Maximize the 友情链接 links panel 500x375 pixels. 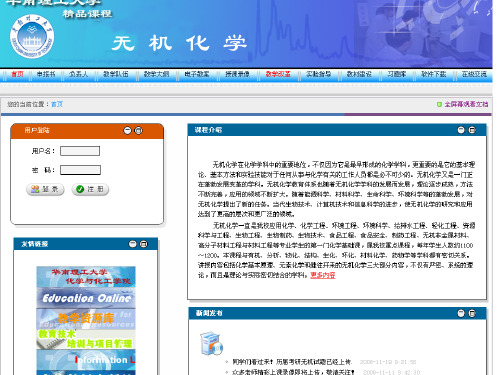144,244
